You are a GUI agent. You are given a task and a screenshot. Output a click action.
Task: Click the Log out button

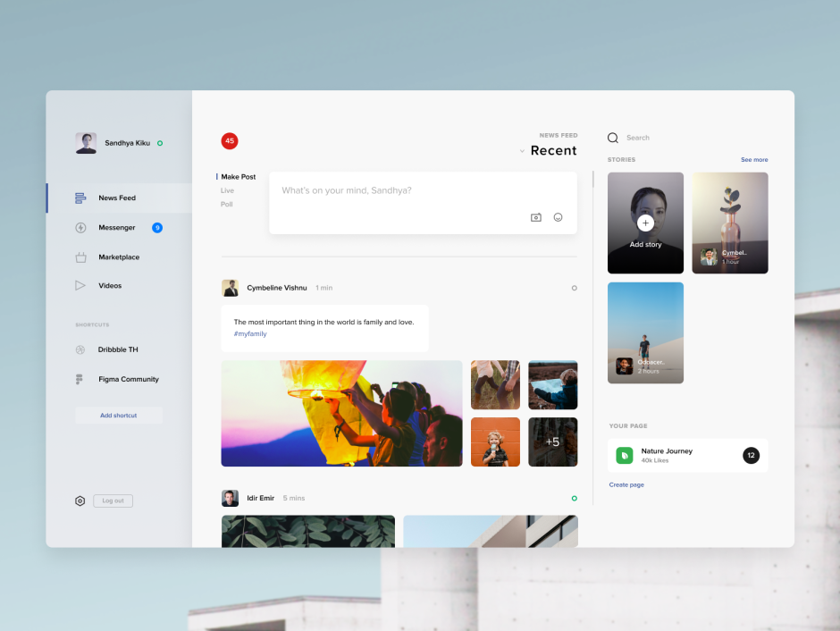(113, 501)
